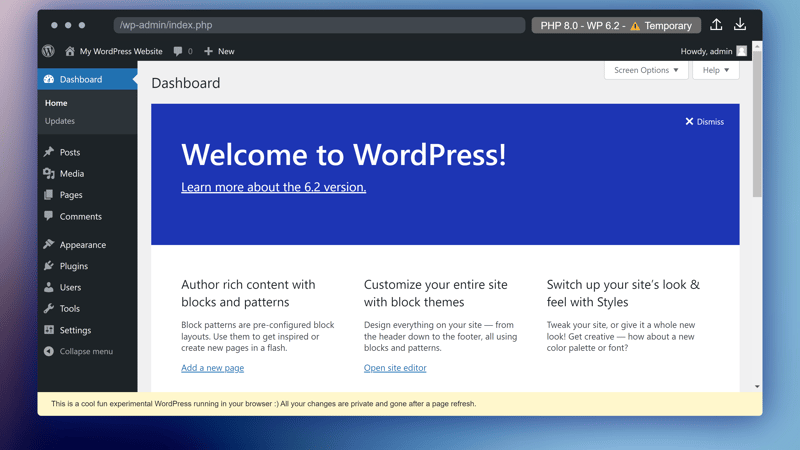Collapse the sidebar with Collapse menu

coord(78,351)
